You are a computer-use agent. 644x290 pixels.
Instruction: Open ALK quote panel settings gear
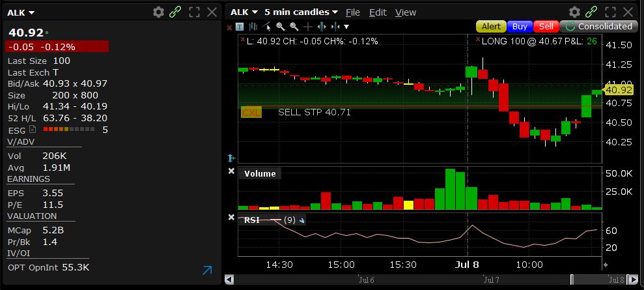click(x=158, y=12)
